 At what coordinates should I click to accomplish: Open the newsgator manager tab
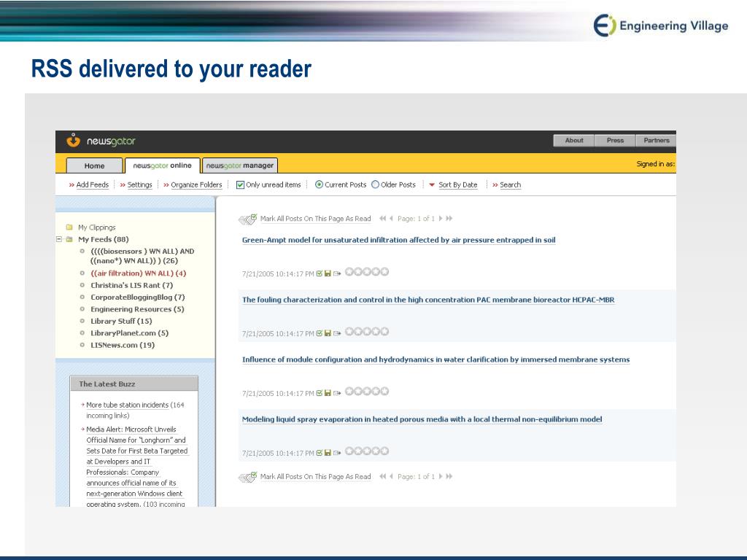tap(239, 166)
